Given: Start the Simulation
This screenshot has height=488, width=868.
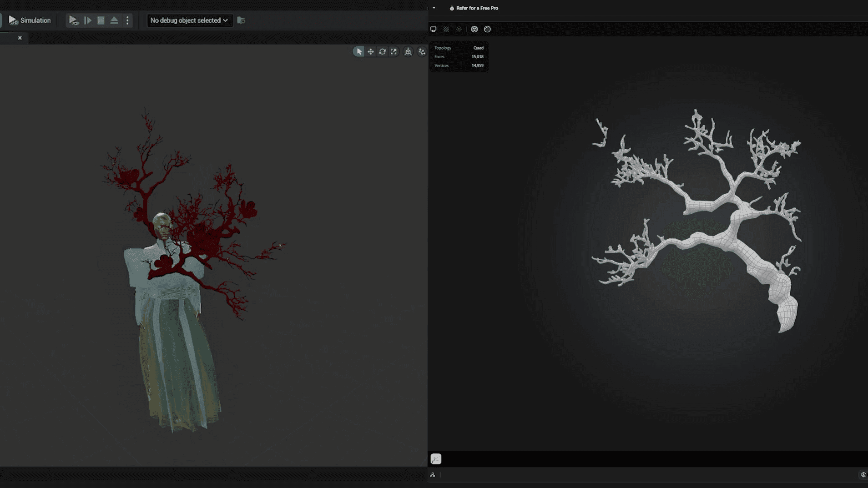Looking at the screenshot, I should pos(30,20).
